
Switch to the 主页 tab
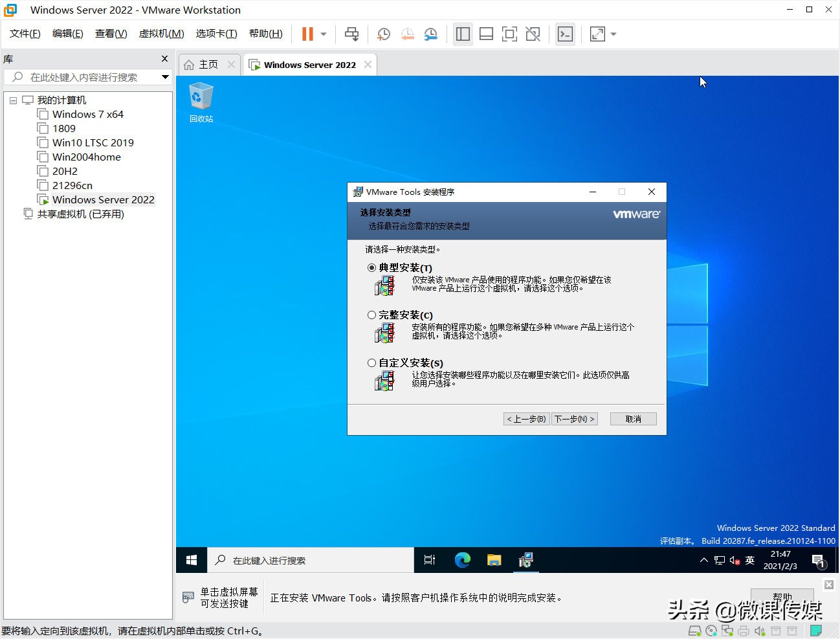tap(208, 64)
